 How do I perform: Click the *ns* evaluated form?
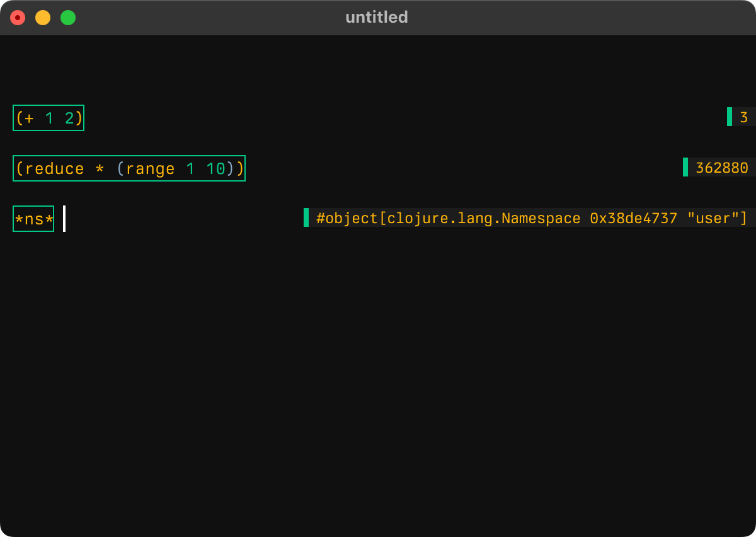point(33,219)
